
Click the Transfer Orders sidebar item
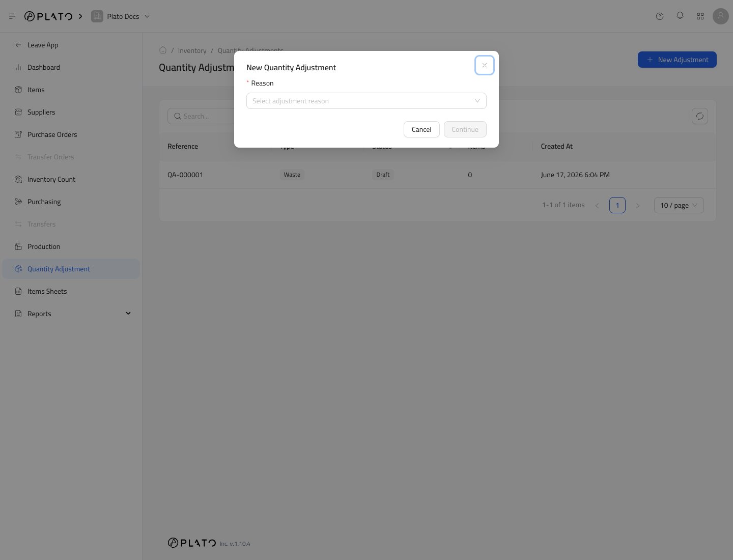click(71, 157)
